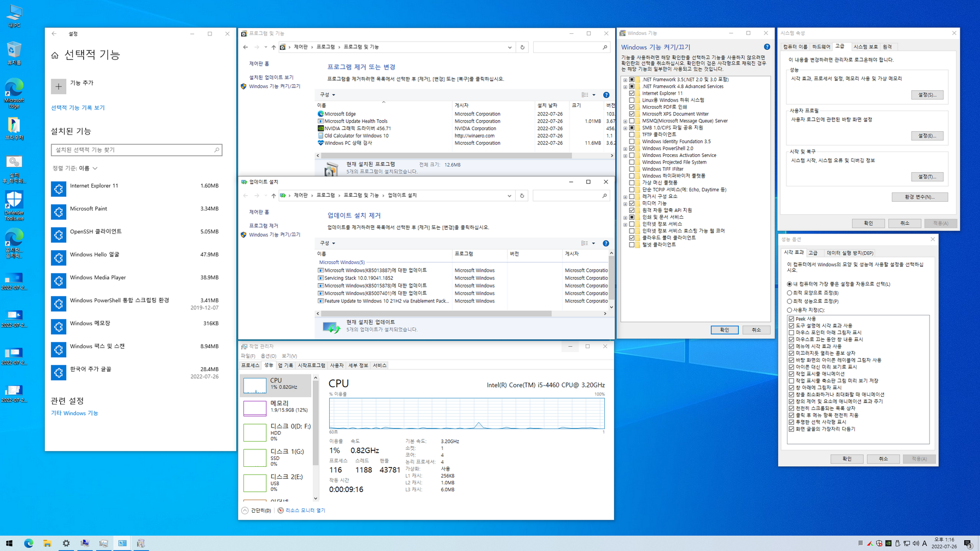Image resolution: width=980 pixels, height=551 pixels.
Task: Enable TFTP 클라이언트 checkbox
Action: tap(632, 134)
